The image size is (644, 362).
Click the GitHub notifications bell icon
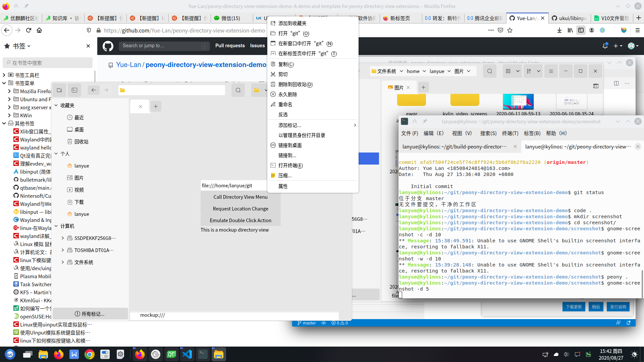605,46
